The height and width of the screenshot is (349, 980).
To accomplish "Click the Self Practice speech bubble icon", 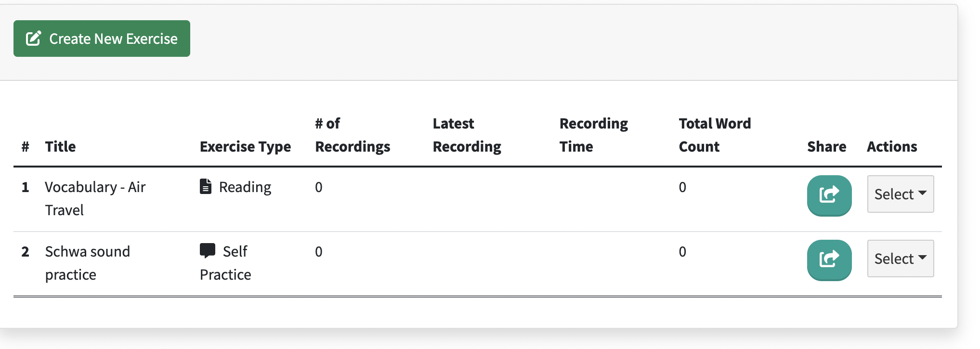I will click(x=207, y=250).
